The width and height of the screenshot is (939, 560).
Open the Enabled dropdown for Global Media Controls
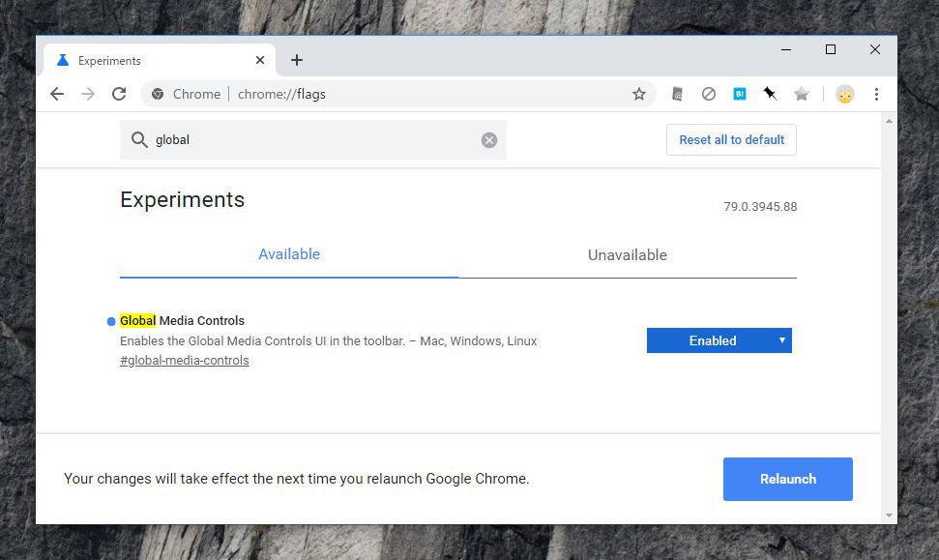[x=719, y=340]
